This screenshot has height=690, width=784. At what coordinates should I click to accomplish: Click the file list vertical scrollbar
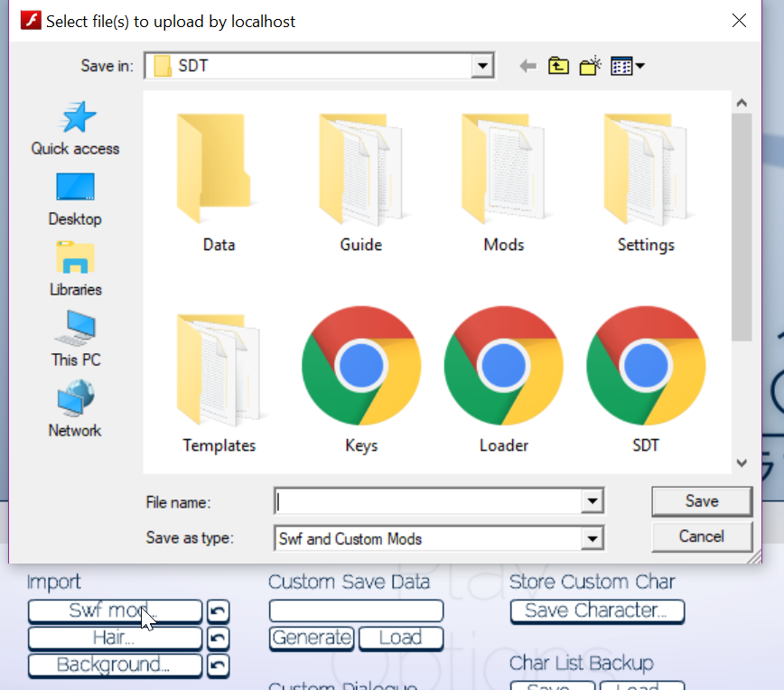[x=742, y=226]
